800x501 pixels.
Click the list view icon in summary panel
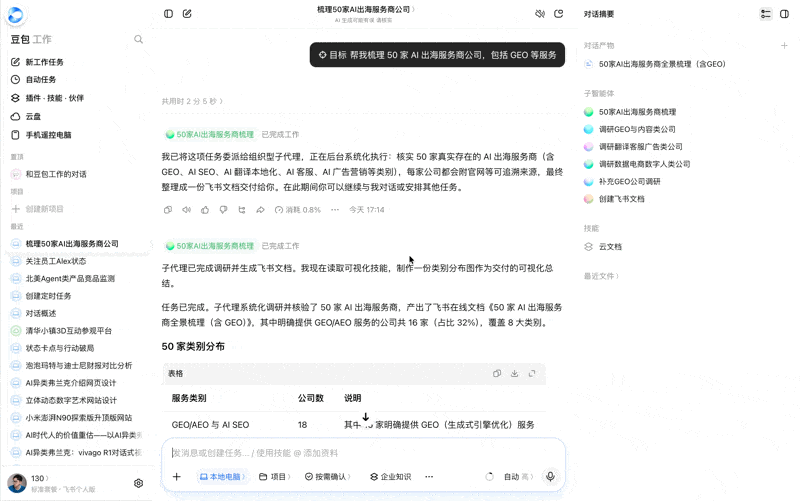(x=765, y=14)
